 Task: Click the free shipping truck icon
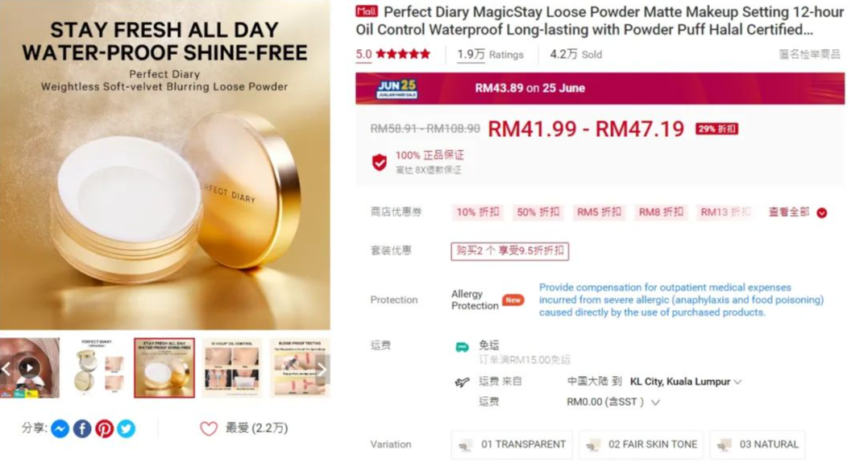[x=462, y=347]
